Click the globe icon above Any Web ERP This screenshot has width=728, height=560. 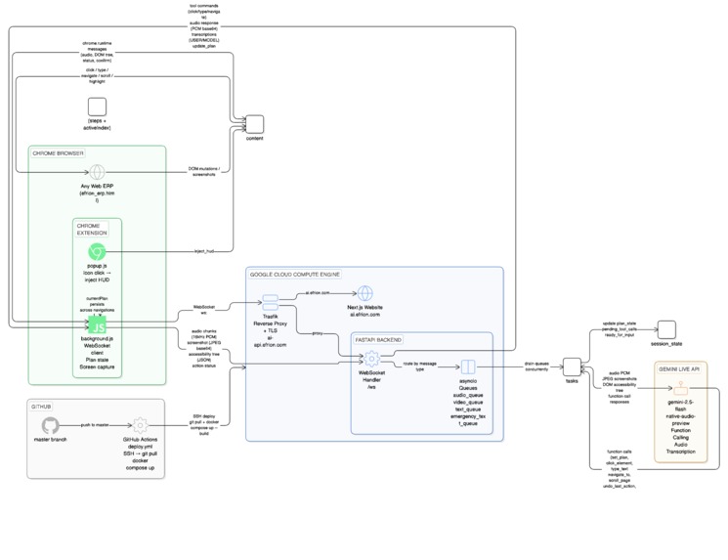pos(97,172)
